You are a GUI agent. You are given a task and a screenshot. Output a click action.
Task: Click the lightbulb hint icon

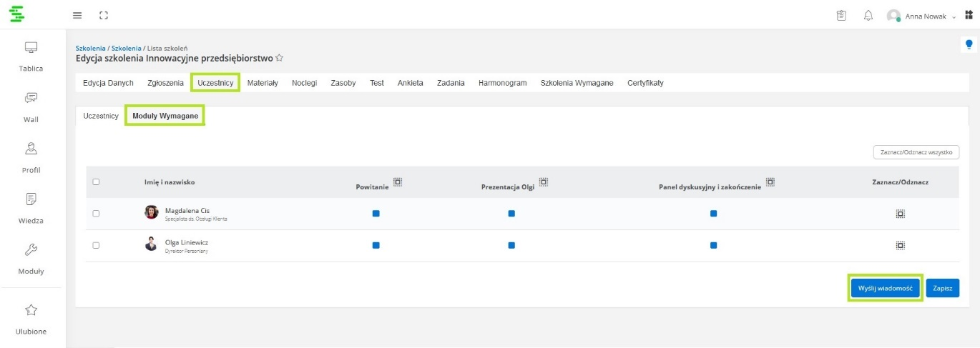coord(969,44)
